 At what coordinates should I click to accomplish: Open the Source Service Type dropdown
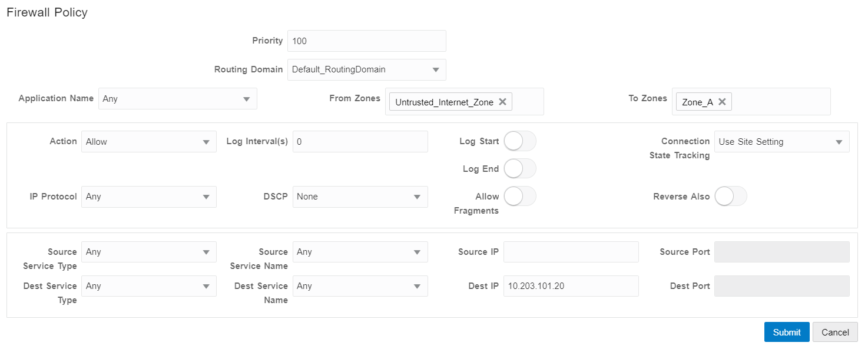[148, 252]
